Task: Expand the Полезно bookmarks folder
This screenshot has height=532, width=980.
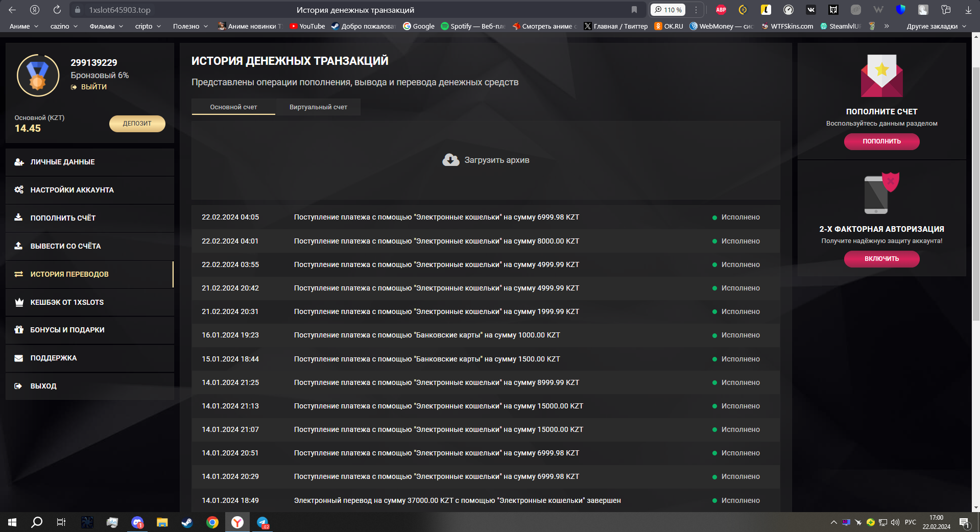Action: tap(190, 26)
